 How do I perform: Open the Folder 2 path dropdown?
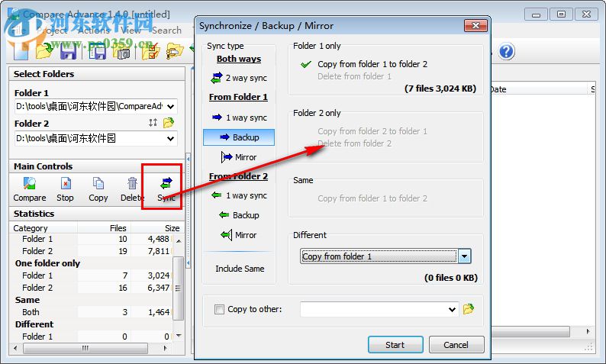[x=170, y=138]
